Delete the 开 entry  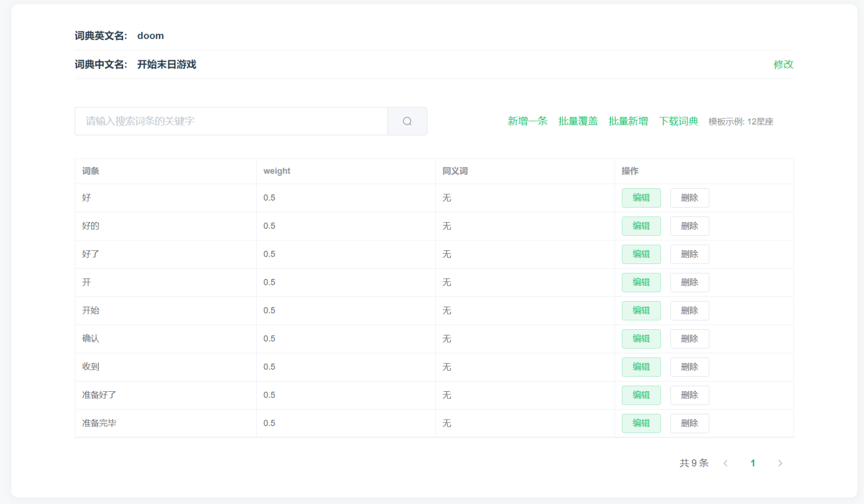point(689,282)
